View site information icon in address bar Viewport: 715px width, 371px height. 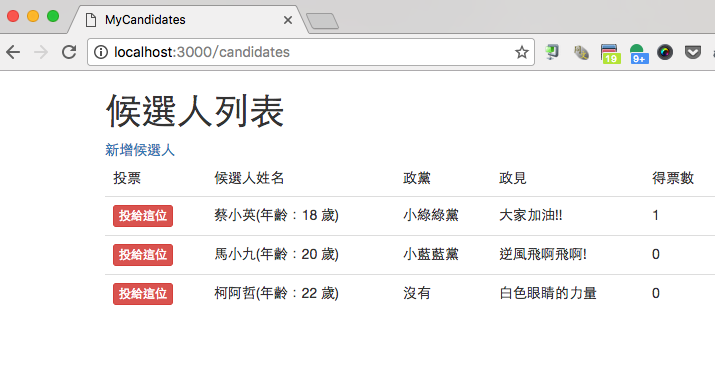click(101, 52)
